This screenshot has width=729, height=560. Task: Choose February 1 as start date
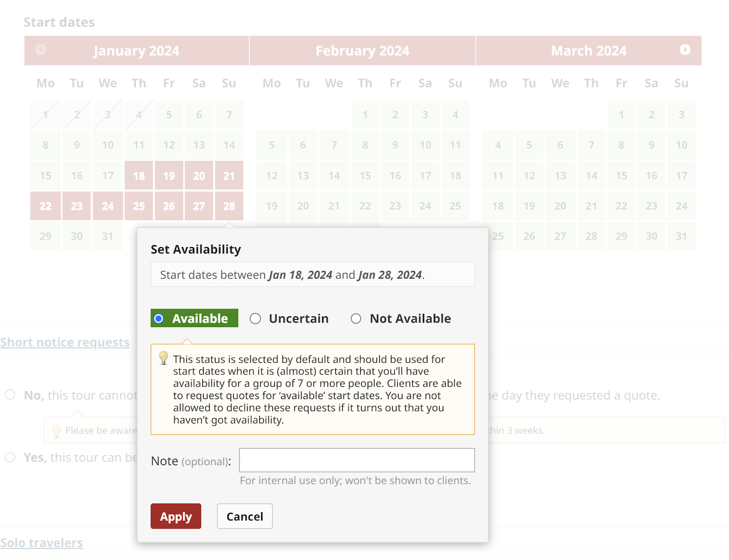click(365, 115)
